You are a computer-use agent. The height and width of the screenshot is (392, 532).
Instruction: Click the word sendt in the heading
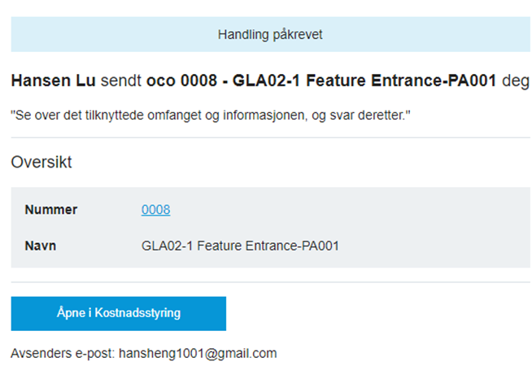[x=121, y=81]
